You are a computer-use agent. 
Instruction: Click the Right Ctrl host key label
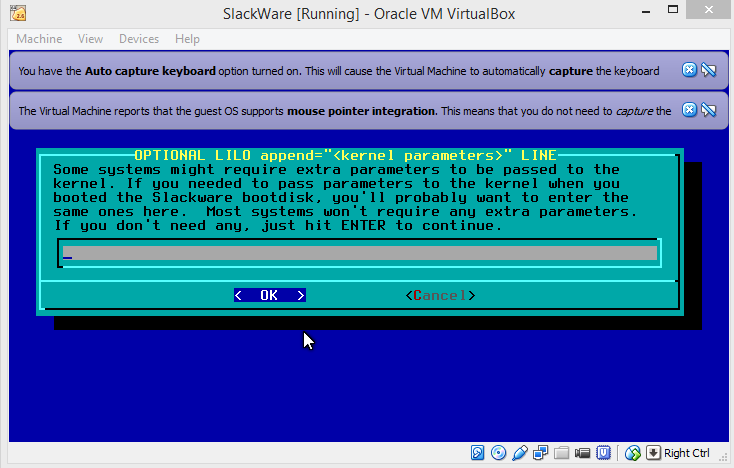point(687,453)
